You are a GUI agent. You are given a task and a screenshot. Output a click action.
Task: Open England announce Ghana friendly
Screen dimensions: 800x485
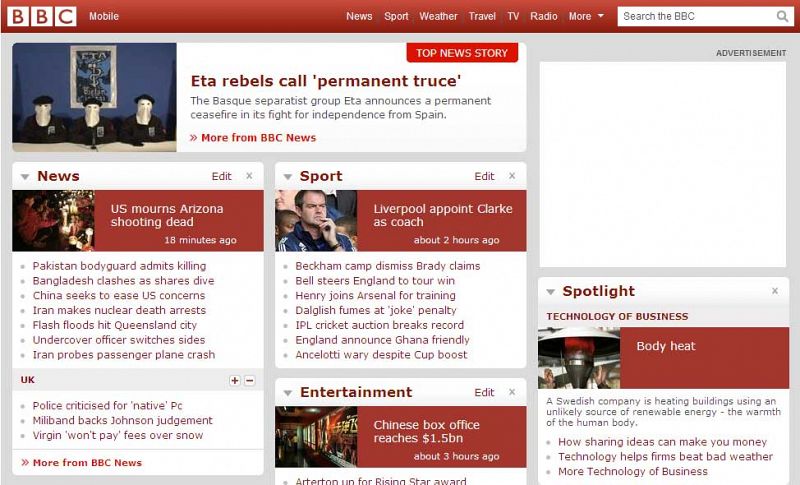(x=382, y=340)
